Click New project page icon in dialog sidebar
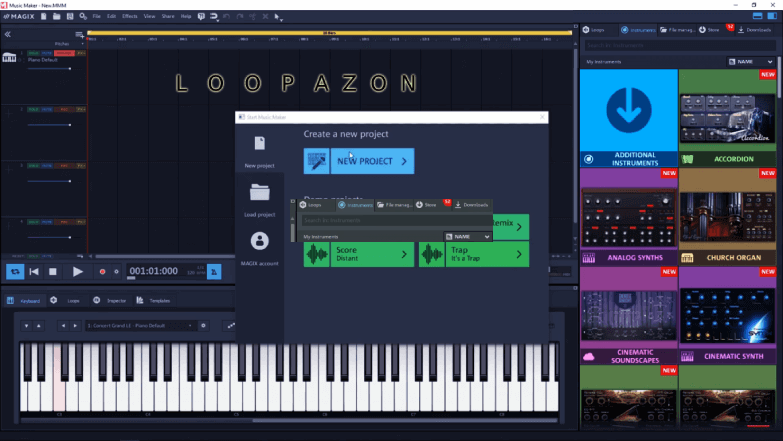This screenshot has width=783, height=441. (x=260, y=143)
